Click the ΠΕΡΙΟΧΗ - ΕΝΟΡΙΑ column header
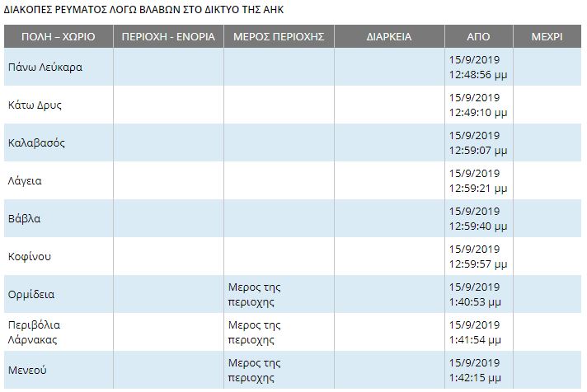Viewport: 587px width, 392px height. (x=167, y=37)
